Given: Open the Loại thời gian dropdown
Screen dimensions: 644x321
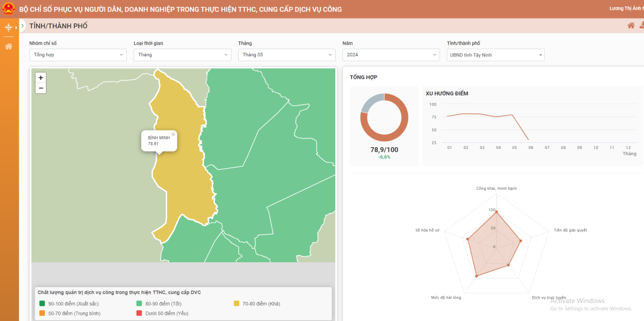Looking at the screenshot, I should 182,55.
